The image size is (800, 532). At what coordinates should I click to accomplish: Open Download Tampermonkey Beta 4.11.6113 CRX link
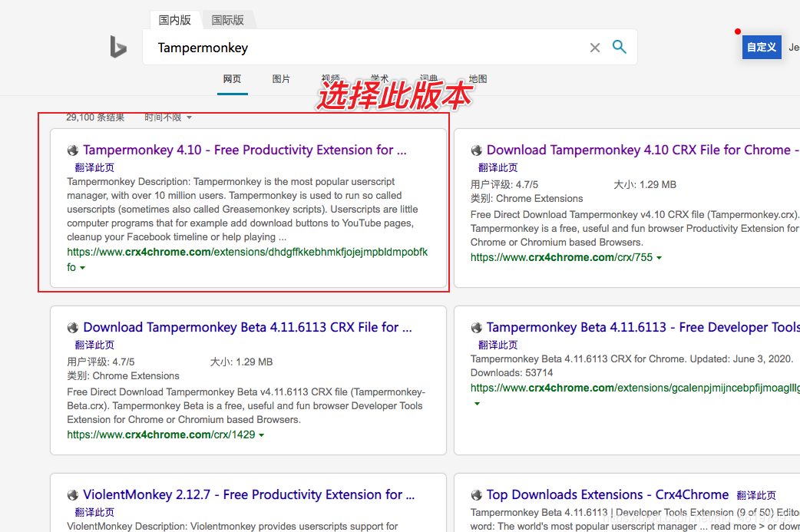[x=247, y=328]
